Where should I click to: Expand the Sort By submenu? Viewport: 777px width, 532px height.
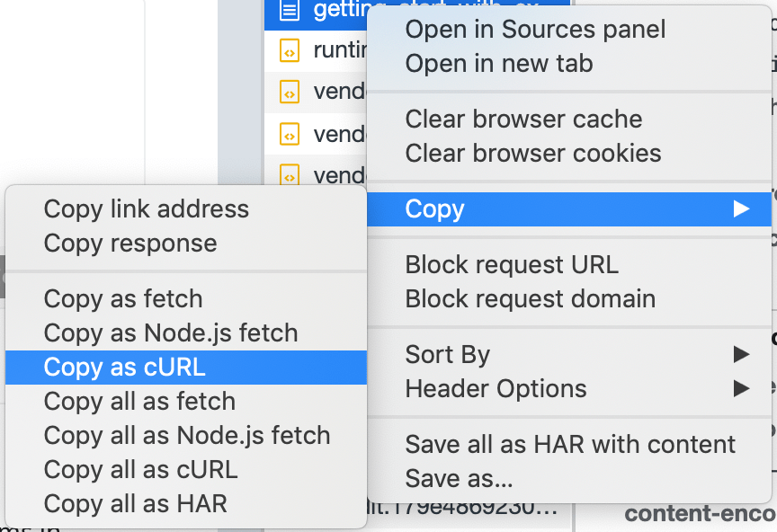point(741,354)
